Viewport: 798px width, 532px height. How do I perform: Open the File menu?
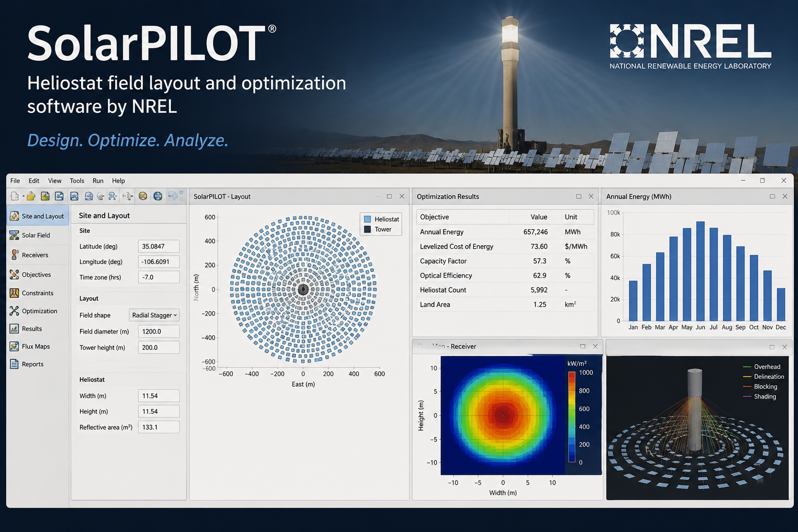pyautogui.click(x=15, y=181)
